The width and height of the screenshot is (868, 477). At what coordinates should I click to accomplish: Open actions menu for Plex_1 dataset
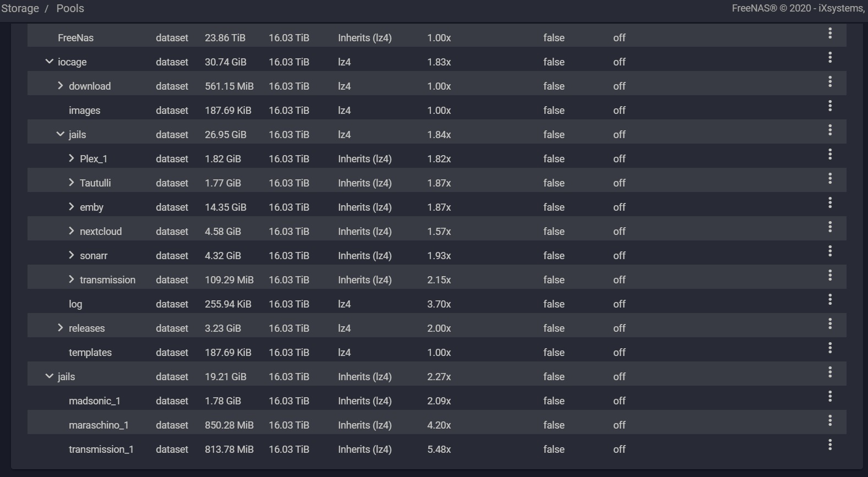point(829,155)
